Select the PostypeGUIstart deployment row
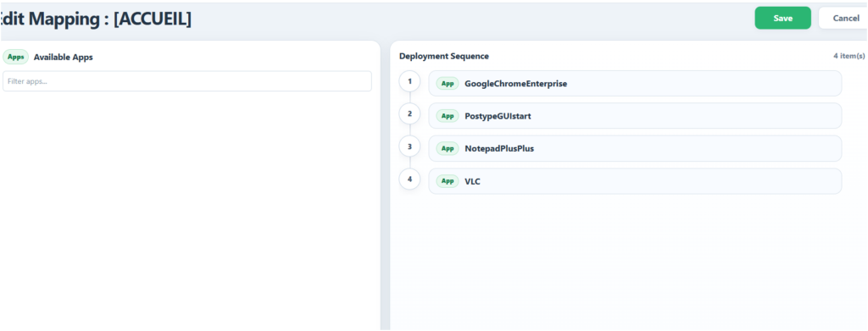This screenshot has width=868, height=331. (x=635, y=116)
